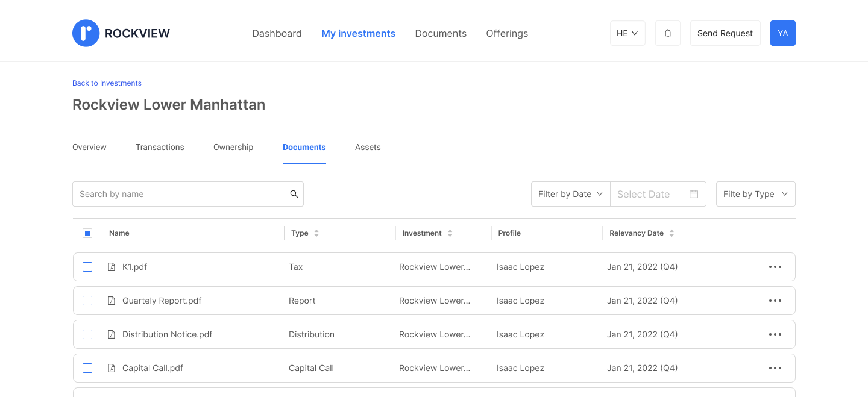
Task: Expand the Filter by Date dropdown
Action: (x=569, y=193)
